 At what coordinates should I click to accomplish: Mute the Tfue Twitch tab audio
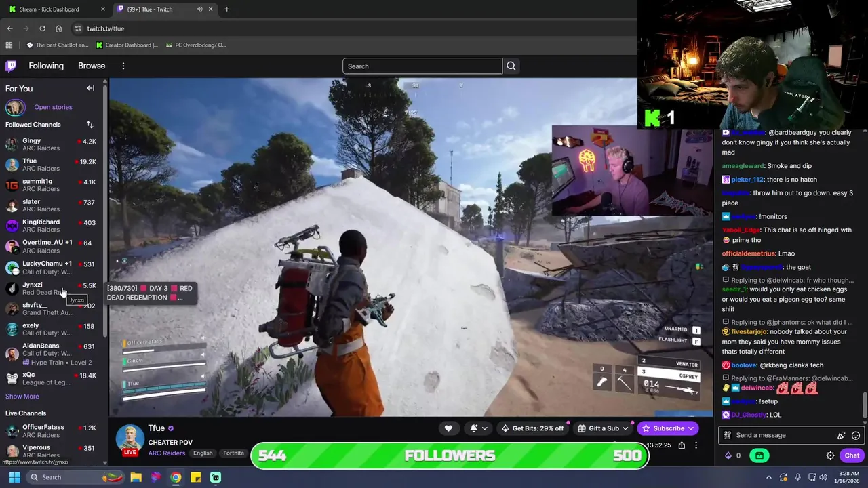(199, 9)
